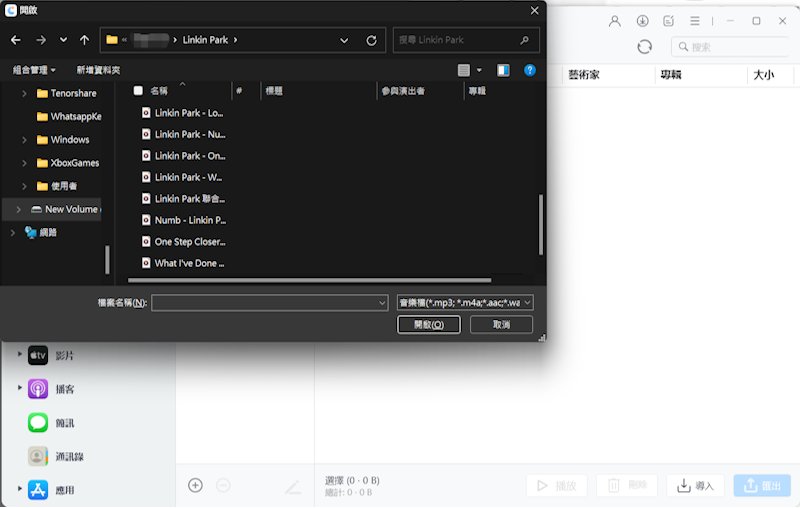
Task: Select file Numb - Linkin P...
Action: pos(184,220)
